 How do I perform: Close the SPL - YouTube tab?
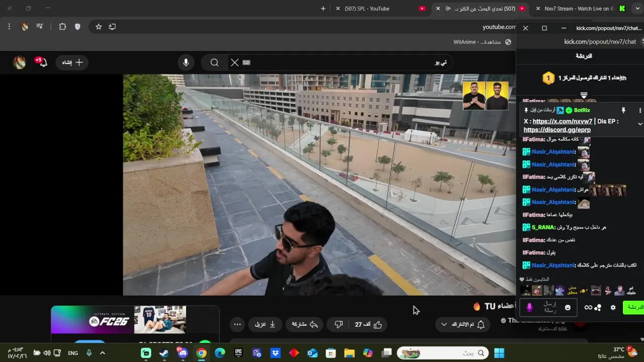tap(338, 9)
